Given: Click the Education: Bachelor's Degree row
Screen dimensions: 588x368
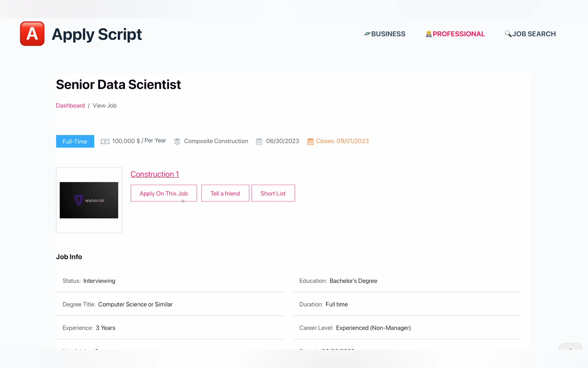Looking at the screenshot, I should (x=407, y=281).
